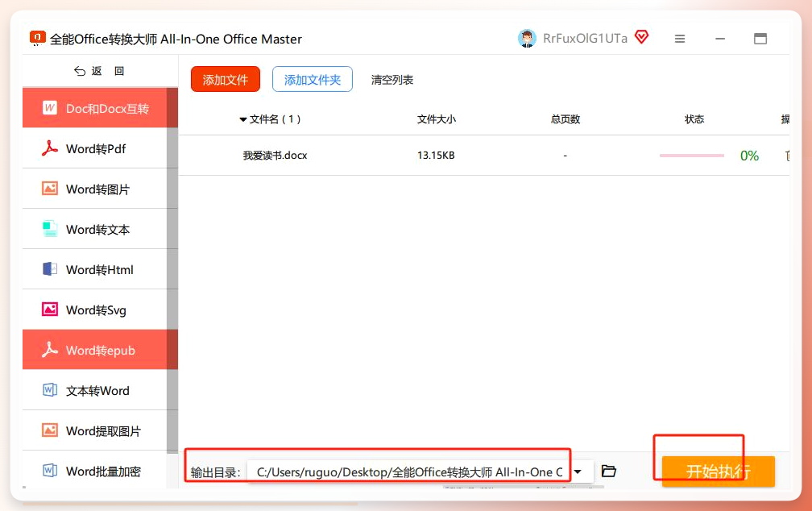The width and height of the screenshot is (812, 511).
Task: Click the Word转Html blue book icon
Action: (50, 269)
